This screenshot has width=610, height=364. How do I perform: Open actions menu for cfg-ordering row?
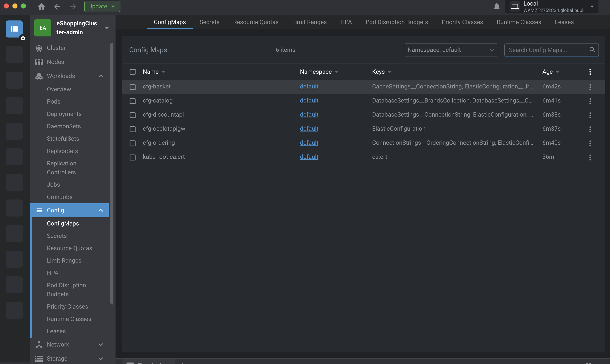point(590,143)
